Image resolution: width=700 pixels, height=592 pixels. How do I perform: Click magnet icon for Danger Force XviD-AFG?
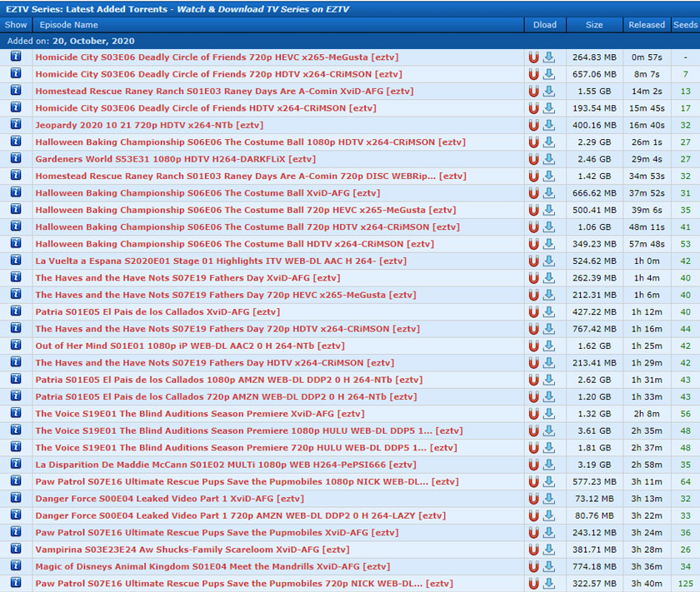tap(533, 499)
